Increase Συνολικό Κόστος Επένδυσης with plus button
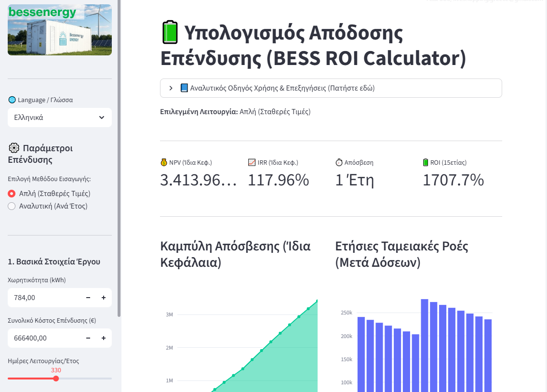Screen dimensions: 547x392 point(104,338)
